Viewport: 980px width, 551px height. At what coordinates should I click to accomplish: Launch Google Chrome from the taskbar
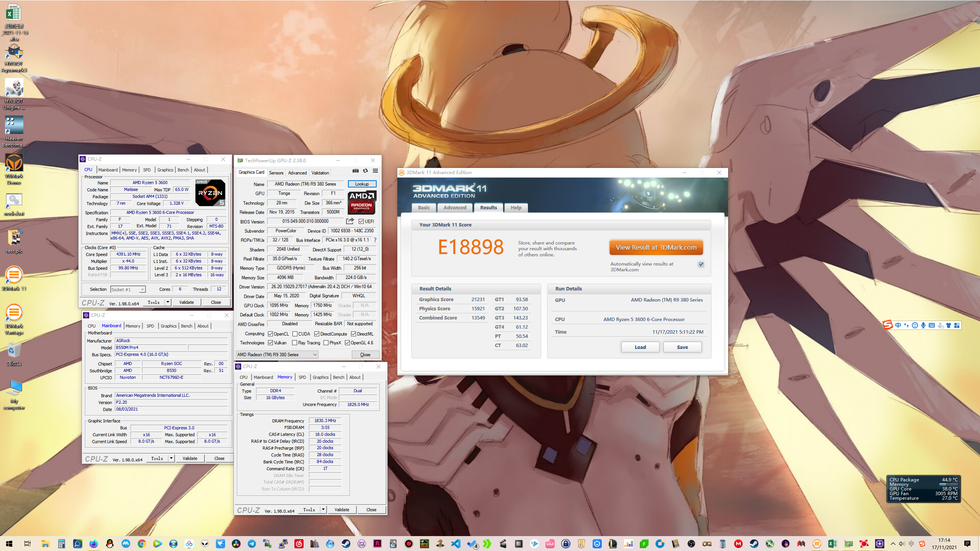point(142,544)
